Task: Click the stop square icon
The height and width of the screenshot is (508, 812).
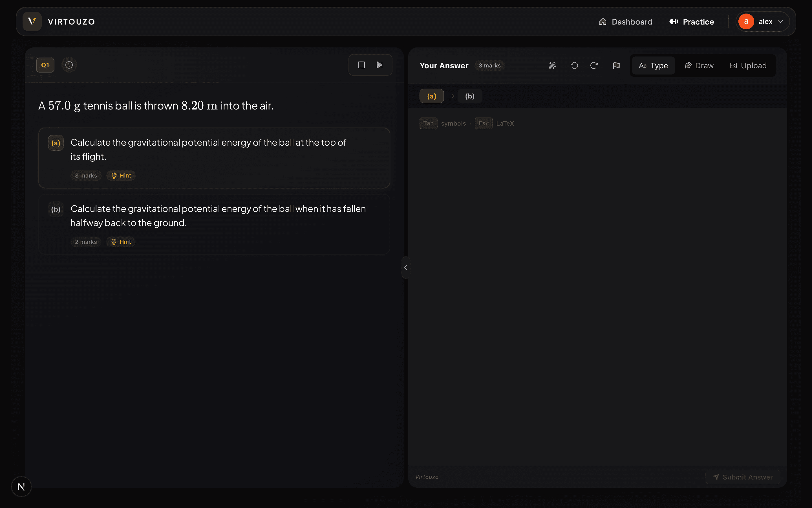Action: tap(361, 65)
